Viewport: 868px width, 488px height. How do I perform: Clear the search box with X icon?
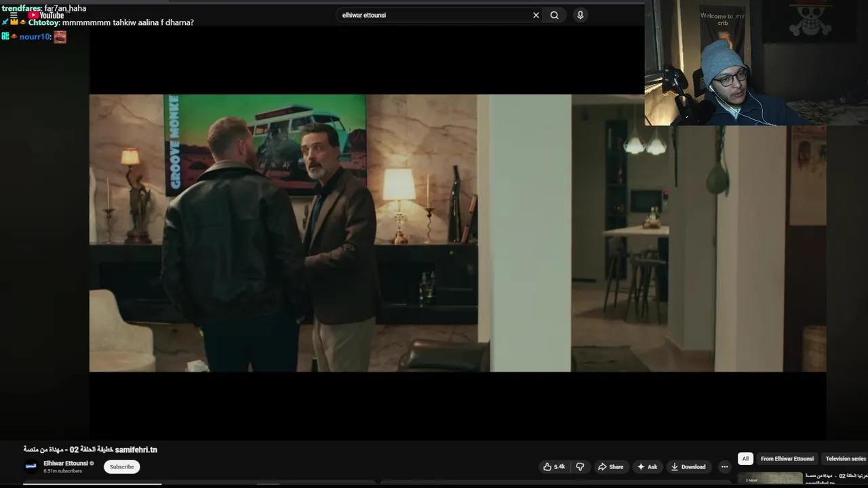[536, 15]
